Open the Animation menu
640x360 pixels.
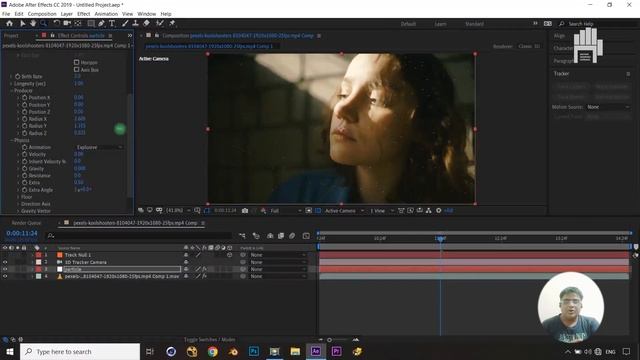point(106,14)
